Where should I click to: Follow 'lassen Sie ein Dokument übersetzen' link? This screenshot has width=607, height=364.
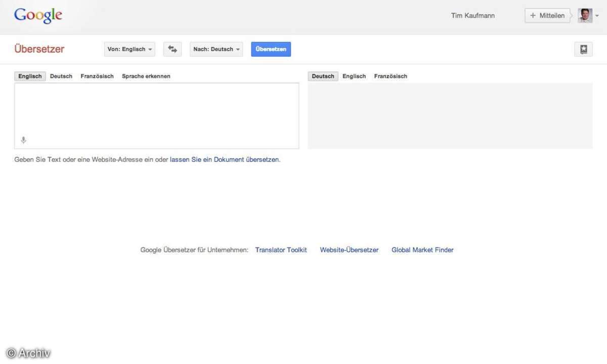coord(224,159)
